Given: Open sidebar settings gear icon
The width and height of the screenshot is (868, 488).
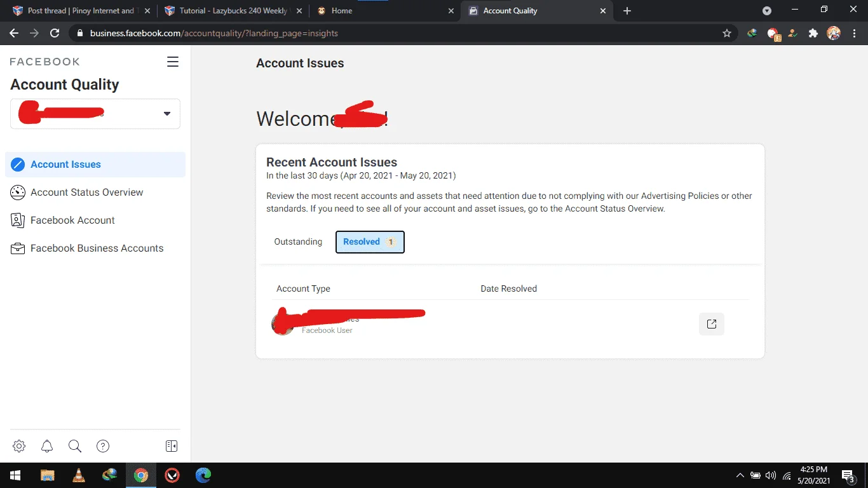Looking at the screenshot, I should coord(19,446).
